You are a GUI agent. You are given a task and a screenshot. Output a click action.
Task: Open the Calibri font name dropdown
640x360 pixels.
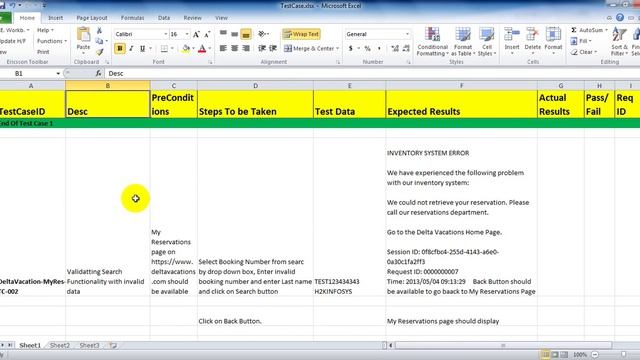click(x=166, y=34)
